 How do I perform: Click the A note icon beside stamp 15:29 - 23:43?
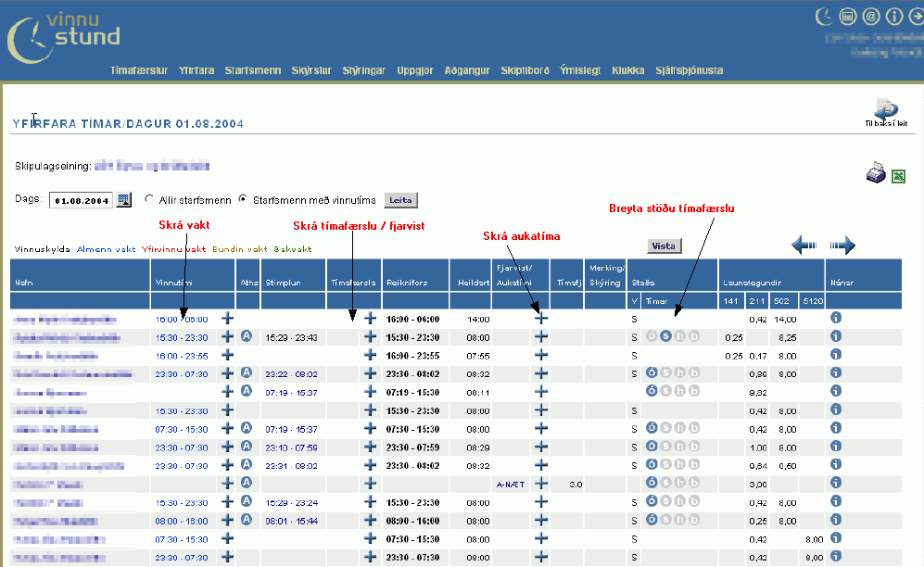pyautogui.click(x=247, y=336)
